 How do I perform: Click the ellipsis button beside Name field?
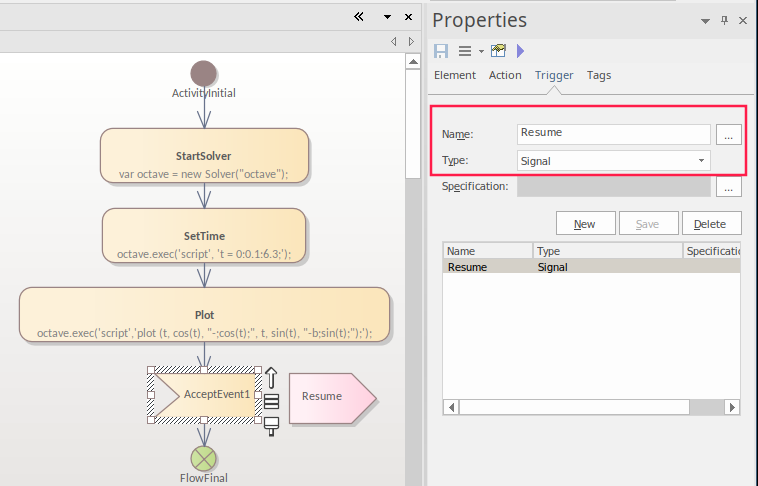coord(728,133)
